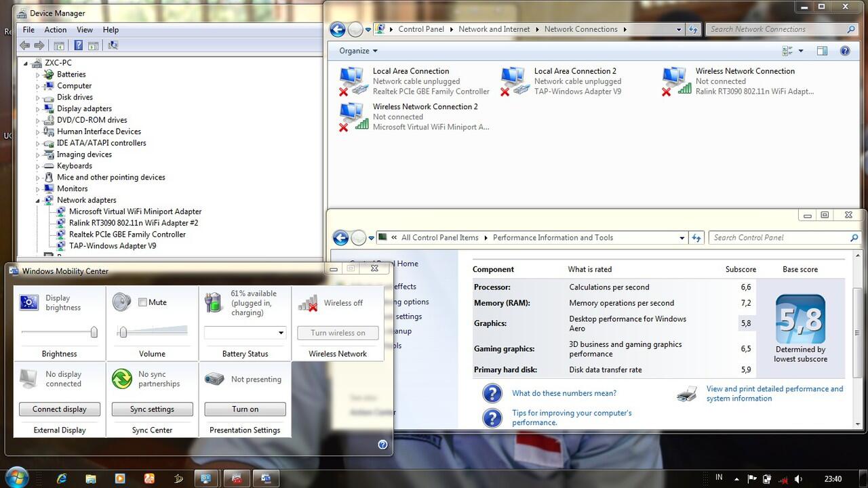Check the Mute checkbox

click(142, 302)
